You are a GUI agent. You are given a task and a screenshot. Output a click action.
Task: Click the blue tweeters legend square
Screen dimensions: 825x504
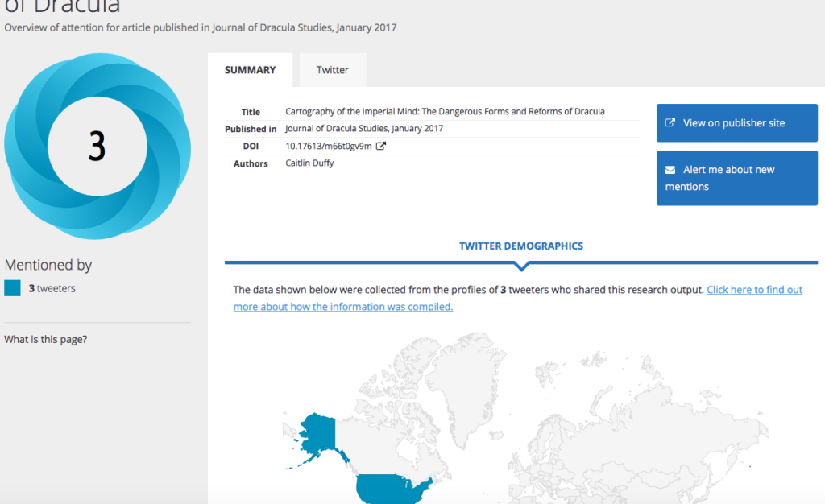(12, 288)
